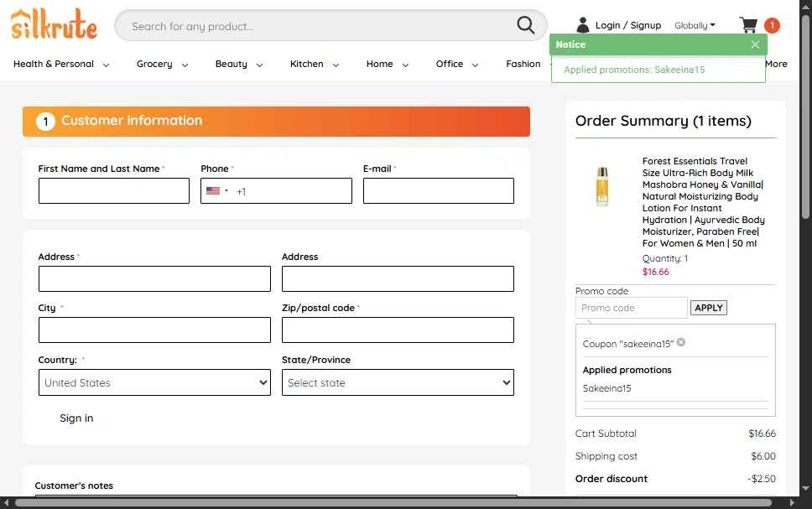The height and width of the screenshot is (509, 812).
Task: Focus the Promo code field
Action: [x=632, y=308]
